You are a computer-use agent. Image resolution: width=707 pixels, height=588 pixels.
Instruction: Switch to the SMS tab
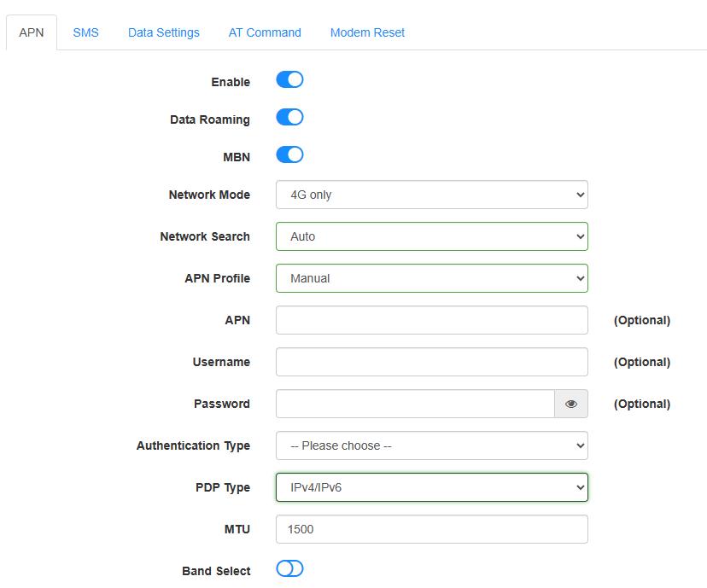coord(85,32)
